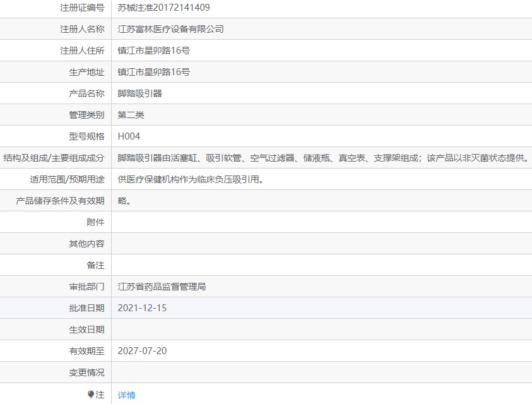Click the 型号规格 label

click(x=87, y=136)
